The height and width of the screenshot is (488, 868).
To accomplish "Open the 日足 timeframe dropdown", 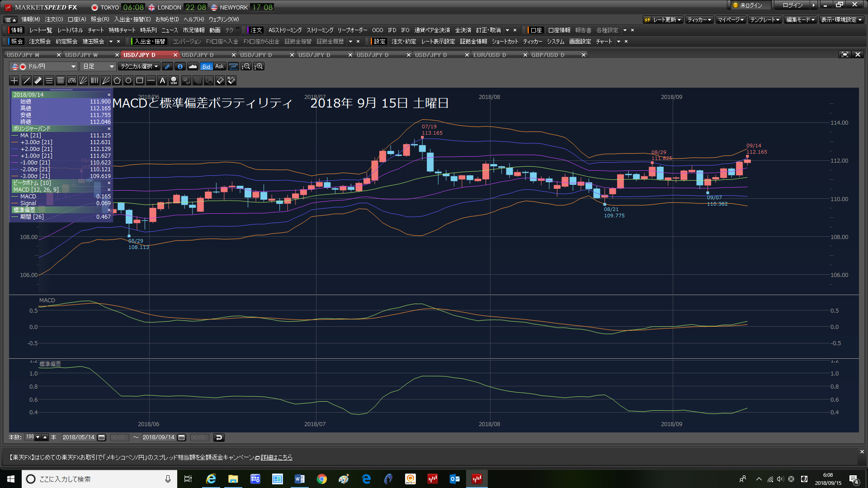I will click(98, 66).
